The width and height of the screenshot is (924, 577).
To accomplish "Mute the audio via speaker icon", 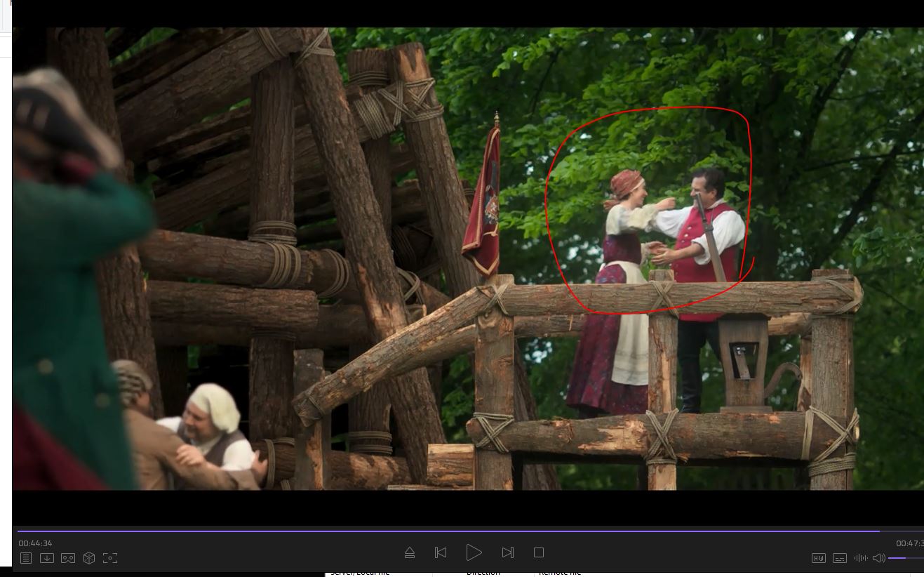I will point(878,558).
